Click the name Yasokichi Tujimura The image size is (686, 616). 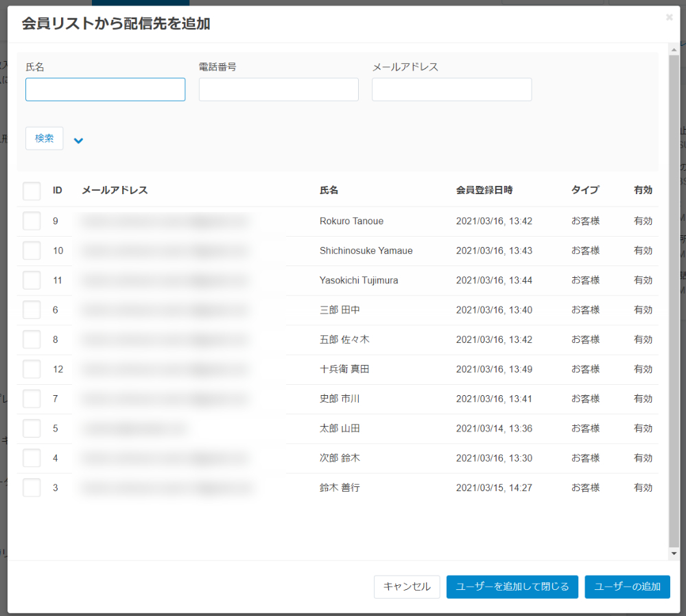359,281
